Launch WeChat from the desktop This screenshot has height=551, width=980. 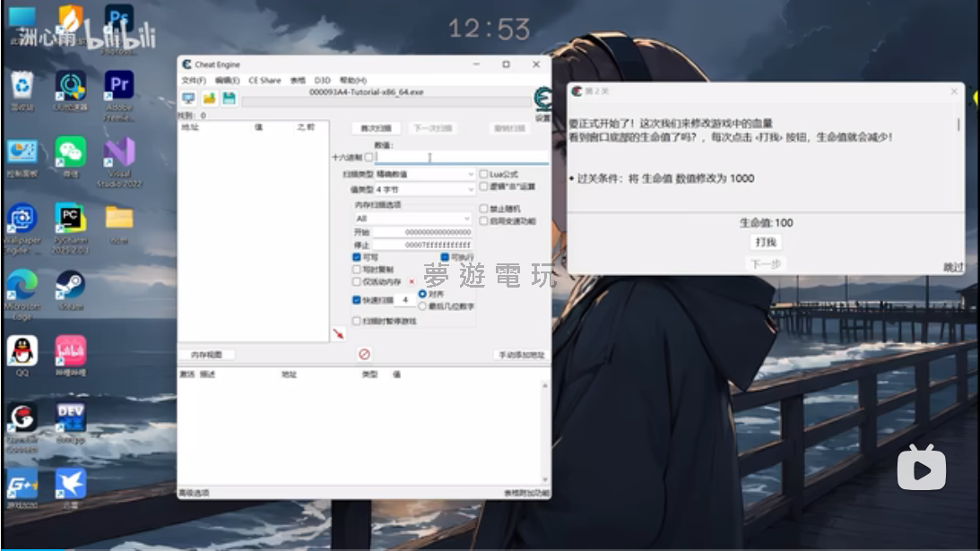click(x=71, y=150)
